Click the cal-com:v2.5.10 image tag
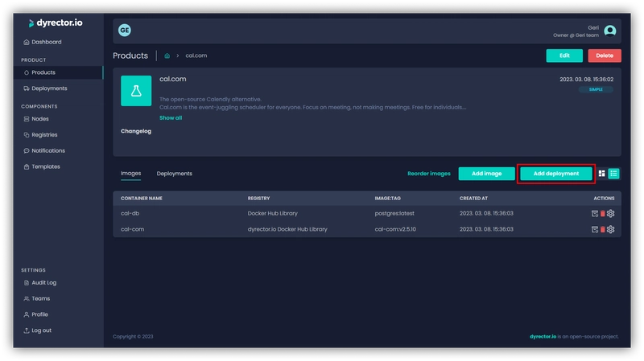The image size is (644, 361). (395, 229)
